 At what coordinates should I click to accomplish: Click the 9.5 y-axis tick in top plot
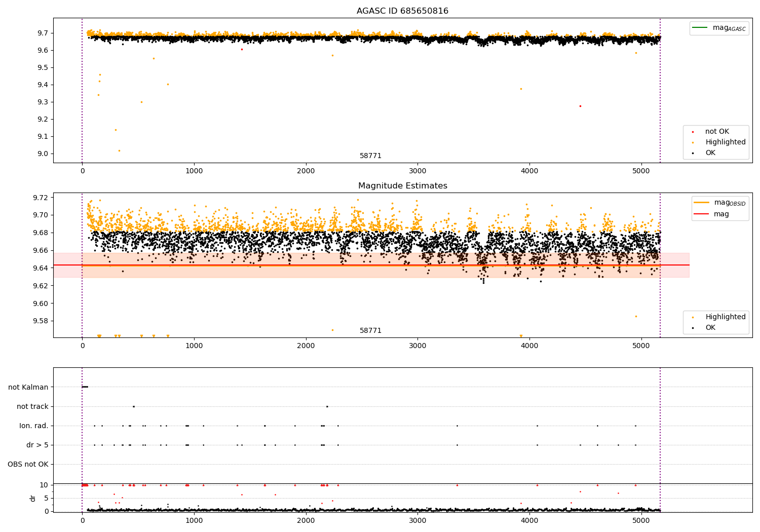point(43,68)
